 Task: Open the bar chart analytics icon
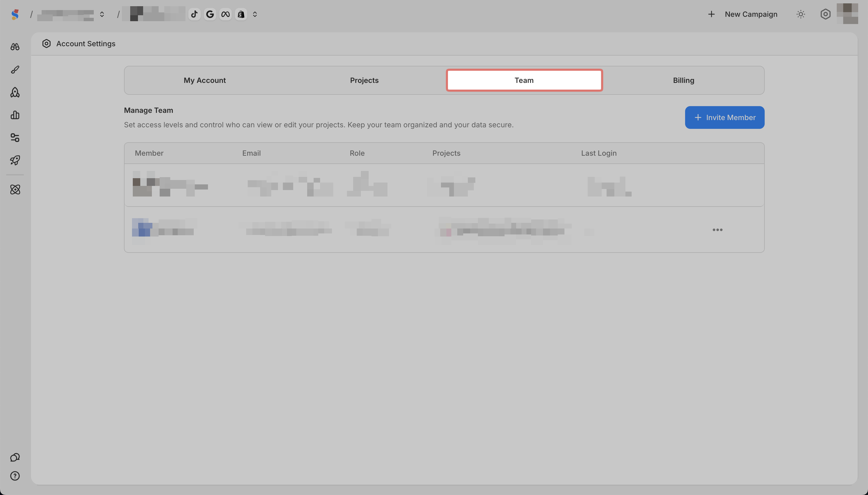tap(15, 115)
